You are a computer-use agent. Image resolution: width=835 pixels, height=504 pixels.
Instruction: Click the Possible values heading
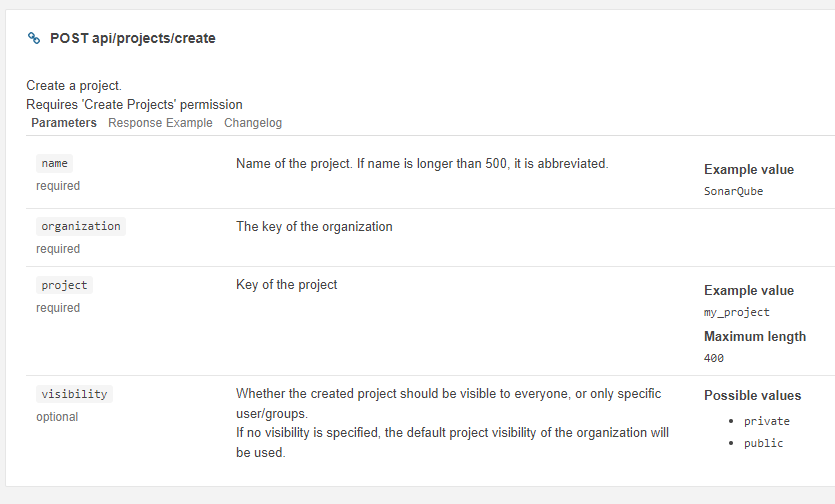coord(752,395)
